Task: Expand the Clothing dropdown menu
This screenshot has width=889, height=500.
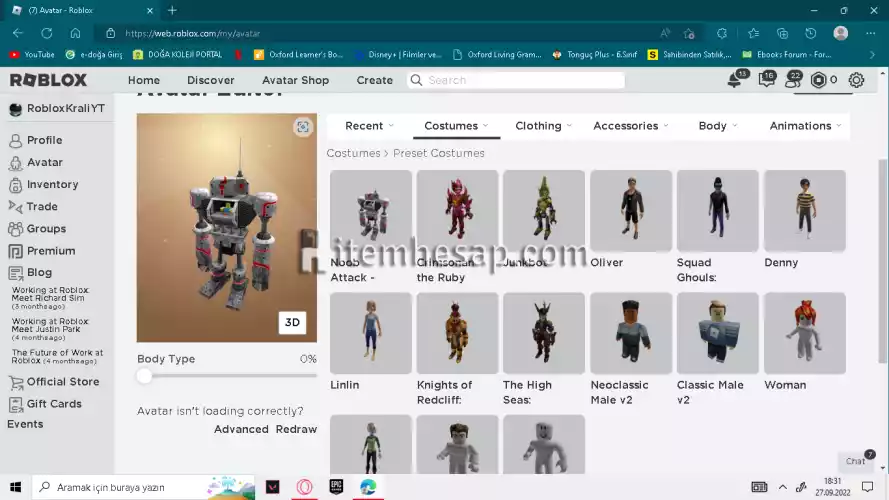Action: pos(543,126)
